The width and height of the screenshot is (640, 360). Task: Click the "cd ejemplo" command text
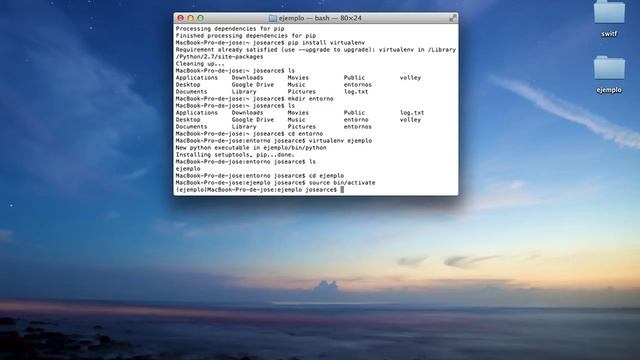[326, 176]
